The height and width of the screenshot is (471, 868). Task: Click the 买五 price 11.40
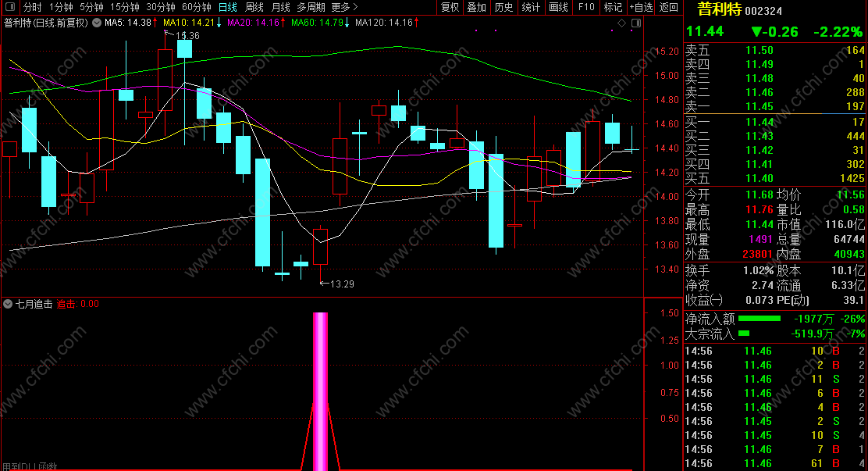[x=759, y=178]
